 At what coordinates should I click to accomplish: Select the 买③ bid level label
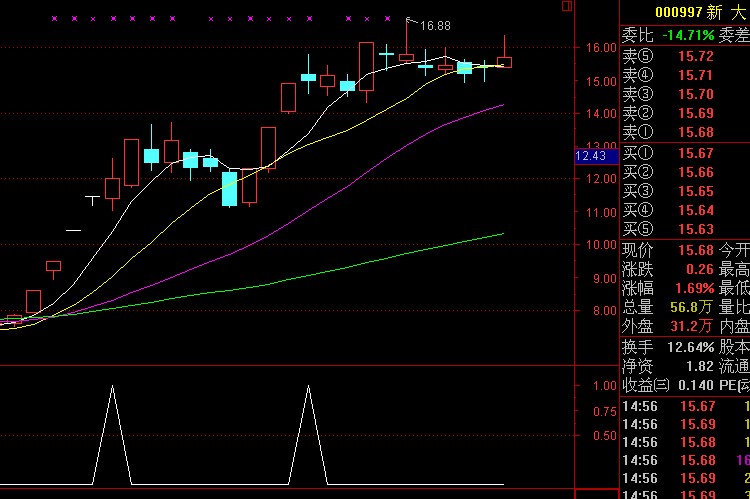pos(638,191)
